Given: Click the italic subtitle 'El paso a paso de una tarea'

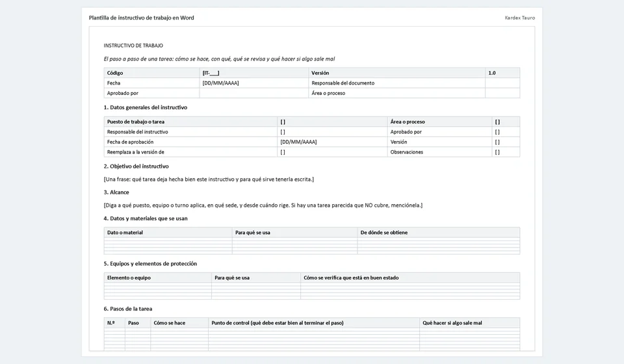Looking at the screenshot, I should tap(219, 59).
